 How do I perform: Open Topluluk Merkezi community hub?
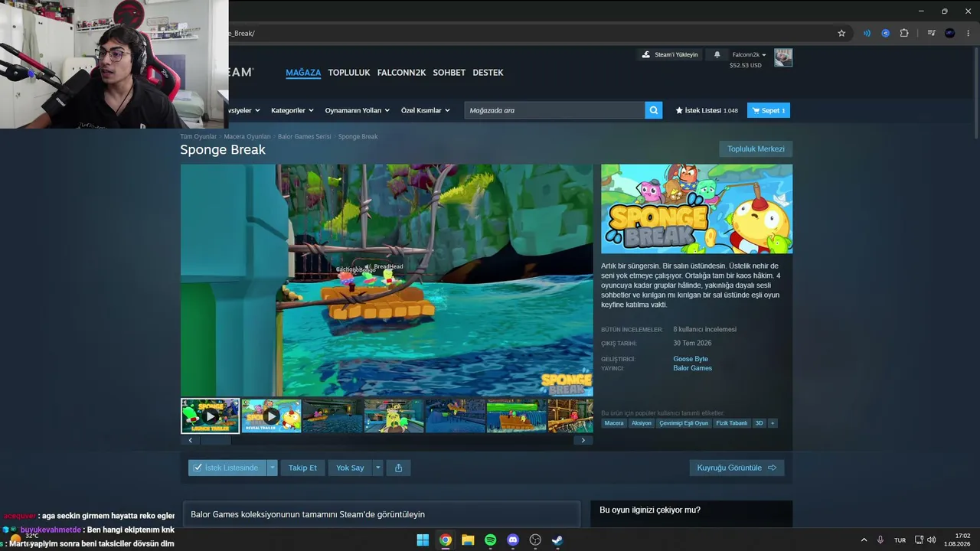coord(756,149)
